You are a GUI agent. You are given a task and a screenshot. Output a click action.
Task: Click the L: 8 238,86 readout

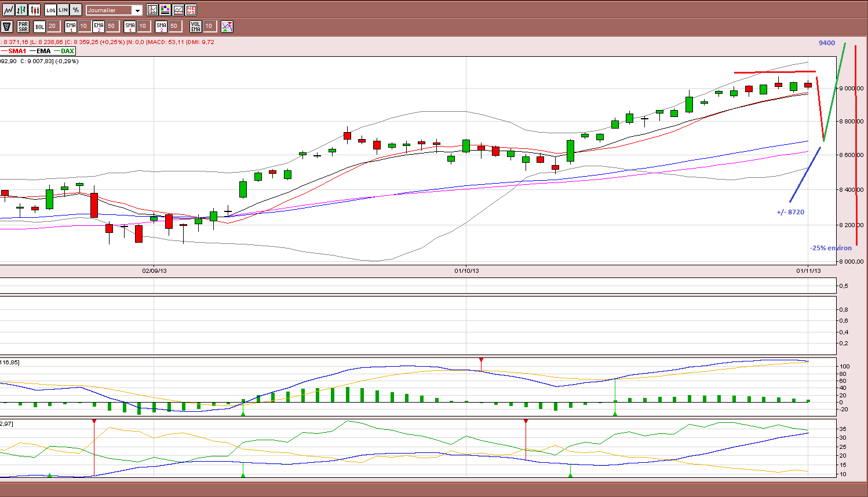47,42
